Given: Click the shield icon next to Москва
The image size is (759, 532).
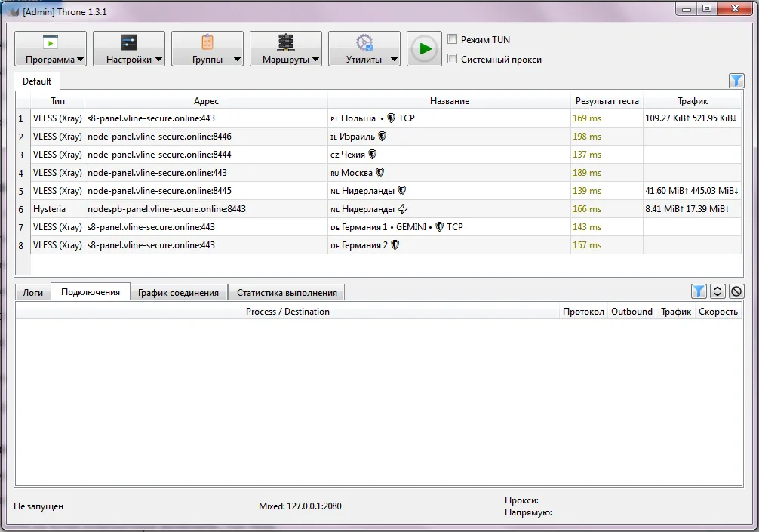Looking at the screenshot, I should (x=380, y=172).
